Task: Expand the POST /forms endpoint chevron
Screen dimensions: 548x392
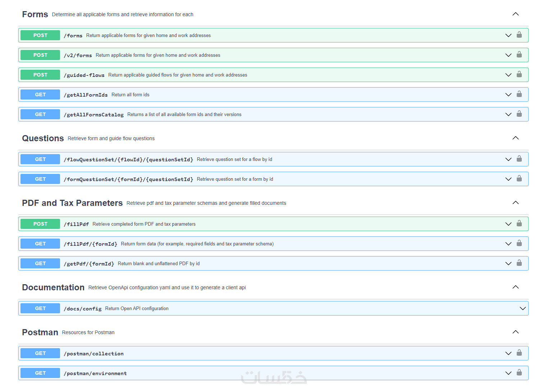Action: pos(508,36)
